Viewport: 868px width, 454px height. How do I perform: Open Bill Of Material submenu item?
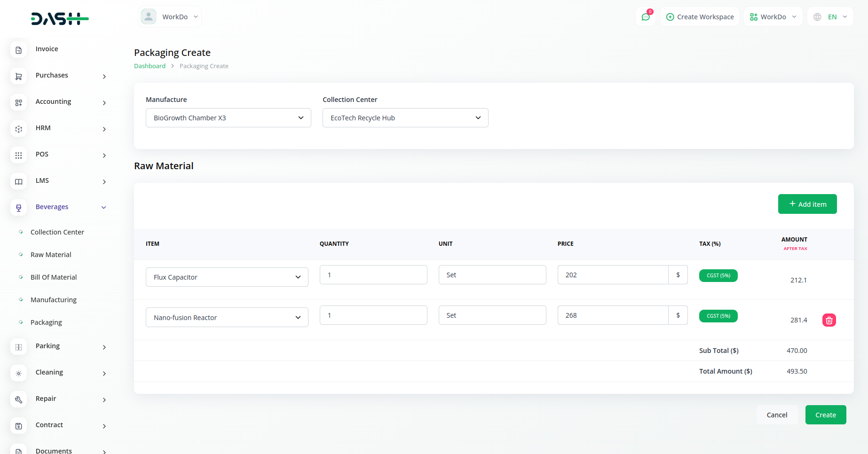coord(54,277)
